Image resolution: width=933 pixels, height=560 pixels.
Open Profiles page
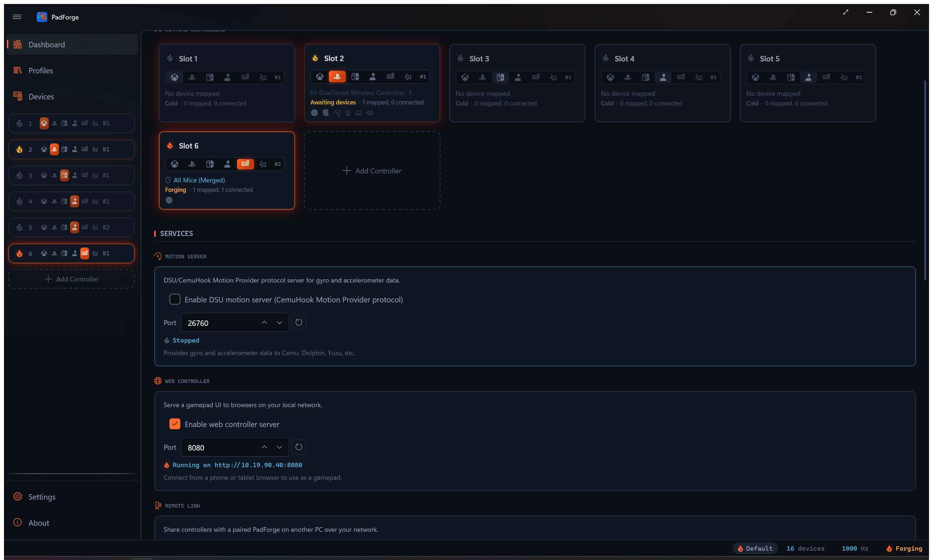tap(72, 70)
